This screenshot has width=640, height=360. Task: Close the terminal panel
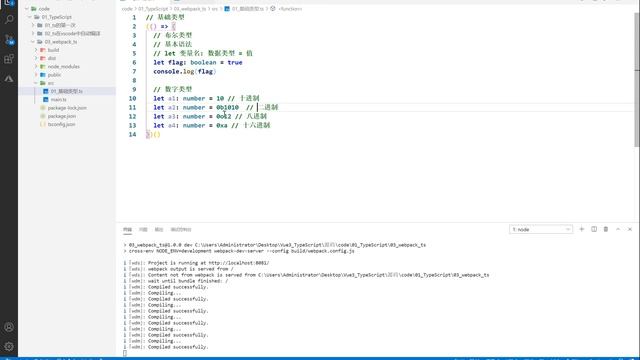tap(630, 229)
